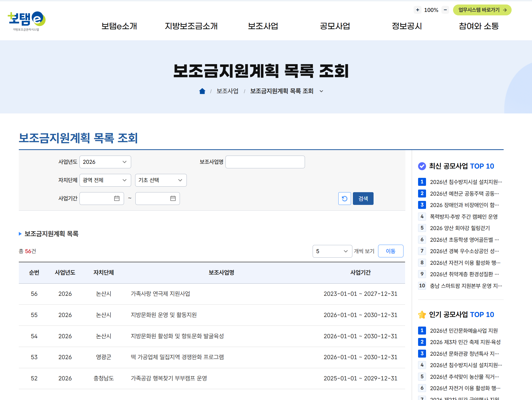Viewport: 532px width, 400px height.
Task: Click the 사업년도 column header
Action: tap(65, 272)
